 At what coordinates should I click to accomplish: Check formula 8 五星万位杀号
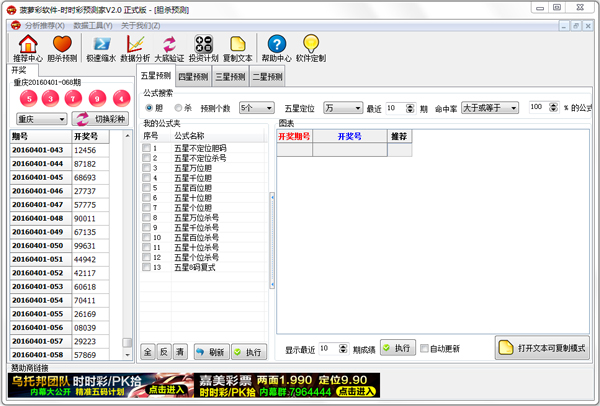[146, 217]
